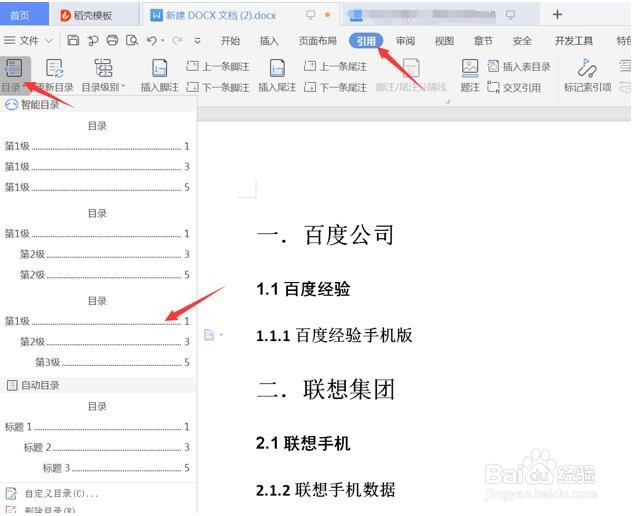Screen dimensions: 633x516
Task: Insert an endnote with 插入尾注
Action: tap(277, 76)
